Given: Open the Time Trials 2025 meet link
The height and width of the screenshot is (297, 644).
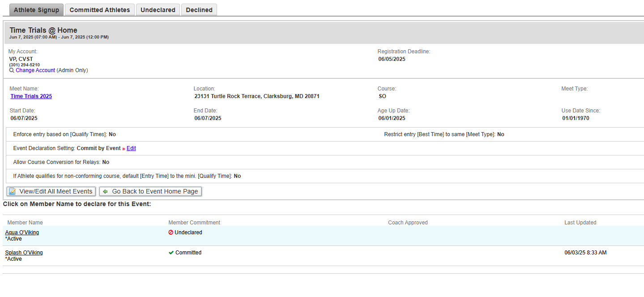Looking at the screenshot, I should pyautogui.click(x=31, y=96).
